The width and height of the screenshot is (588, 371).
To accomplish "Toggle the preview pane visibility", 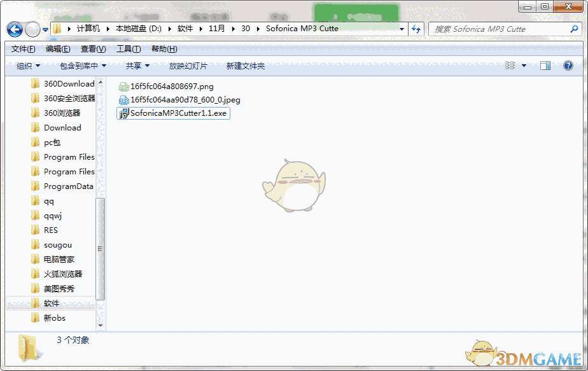I will [x=544, y=65].
